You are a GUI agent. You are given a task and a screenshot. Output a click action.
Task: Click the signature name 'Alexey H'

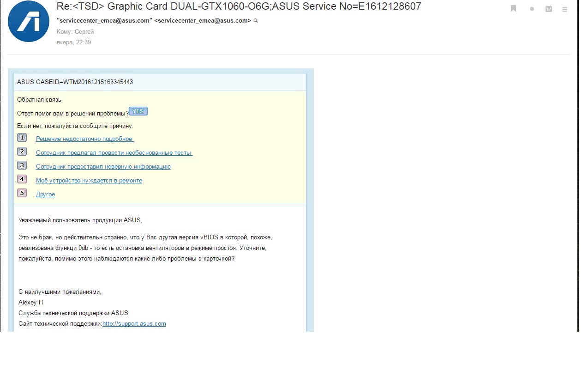point(30,303)
